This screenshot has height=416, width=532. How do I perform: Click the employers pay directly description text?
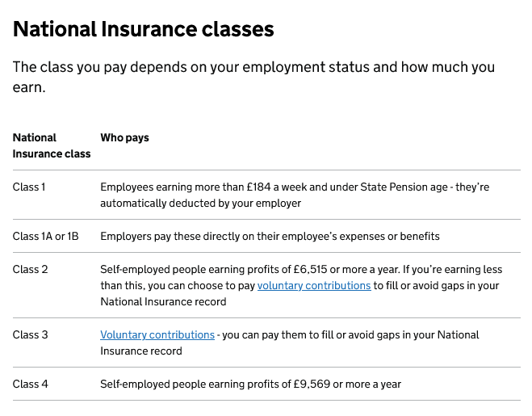270,237
